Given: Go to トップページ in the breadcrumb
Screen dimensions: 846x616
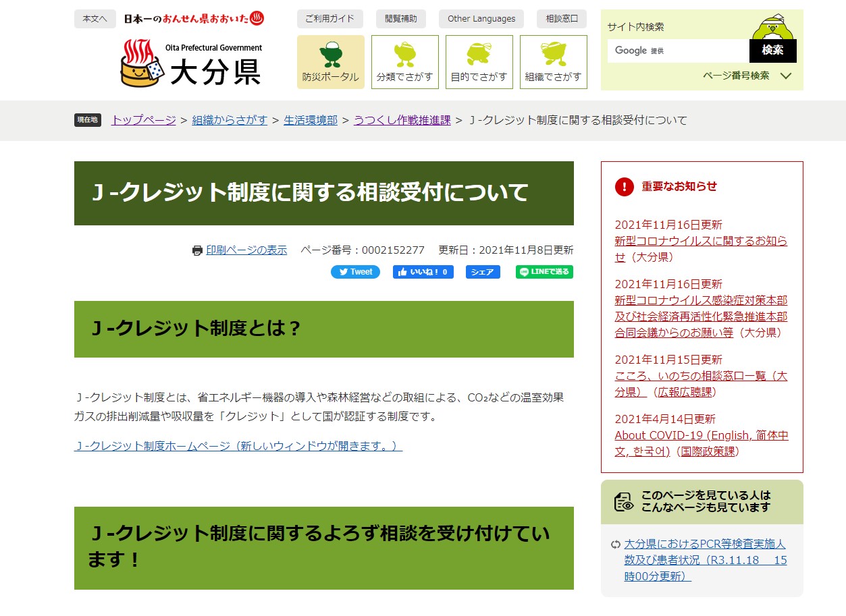Looking at the screenshot, I should [x=143, y=120].
